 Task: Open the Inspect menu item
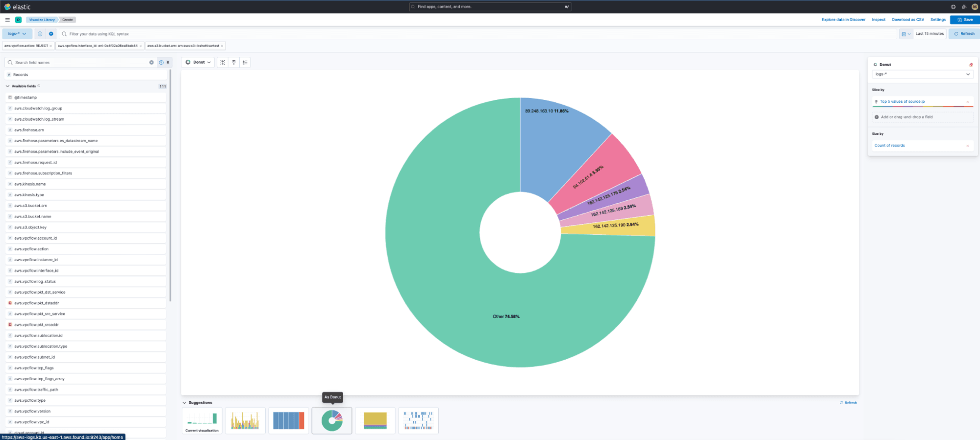(879, 20)
